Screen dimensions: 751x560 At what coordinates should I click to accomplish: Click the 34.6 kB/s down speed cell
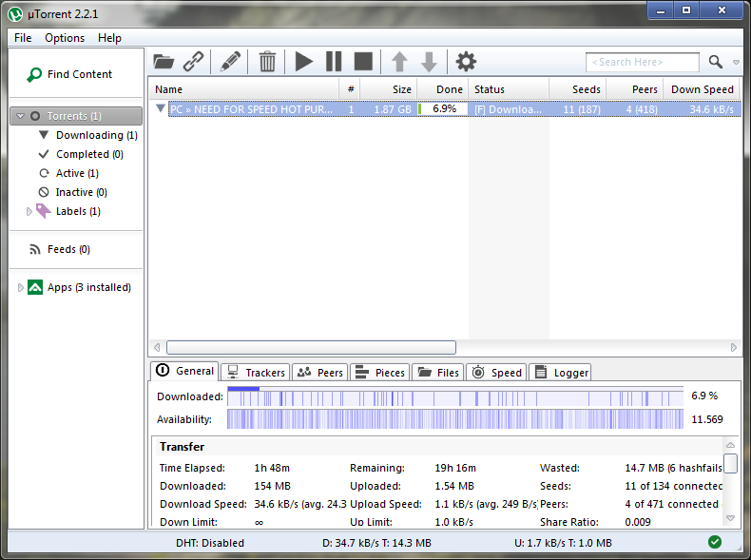coord(711,109)
